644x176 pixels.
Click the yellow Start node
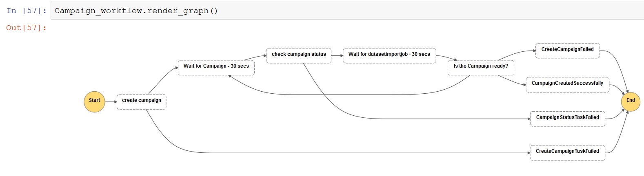[x=94, y=101]
